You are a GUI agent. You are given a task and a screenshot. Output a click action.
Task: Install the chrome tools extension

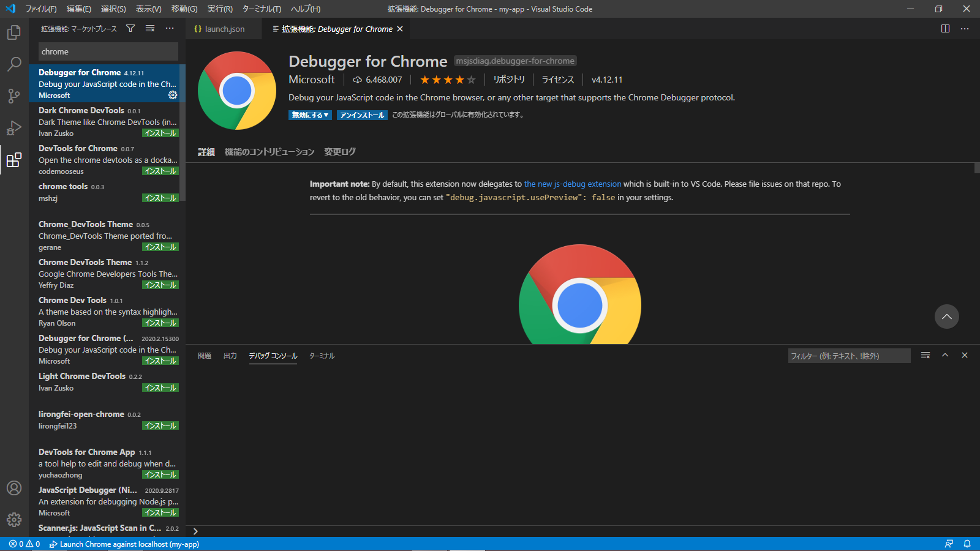(160, 198)
